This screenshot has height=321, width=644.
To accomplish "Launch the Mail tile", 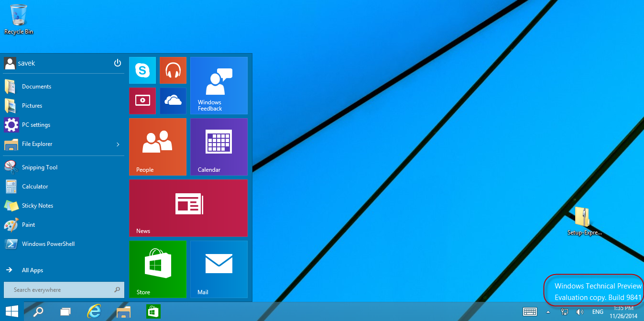I will (218, 269).
